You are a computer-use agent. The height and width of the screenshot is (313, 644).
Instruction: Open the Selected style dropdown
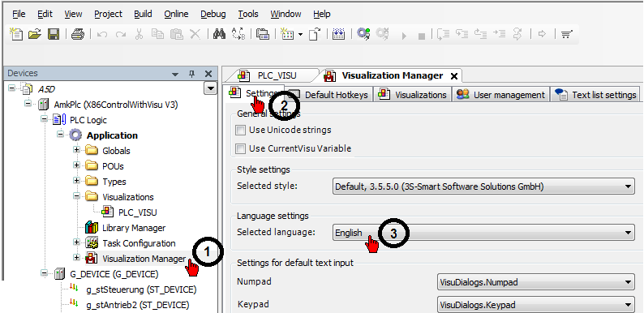coord(483,187)
